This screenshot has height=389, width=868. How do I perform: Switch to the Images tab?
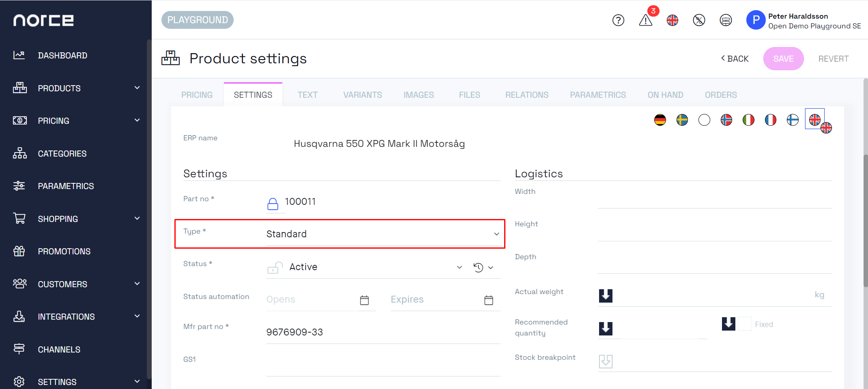pos(419,95)
